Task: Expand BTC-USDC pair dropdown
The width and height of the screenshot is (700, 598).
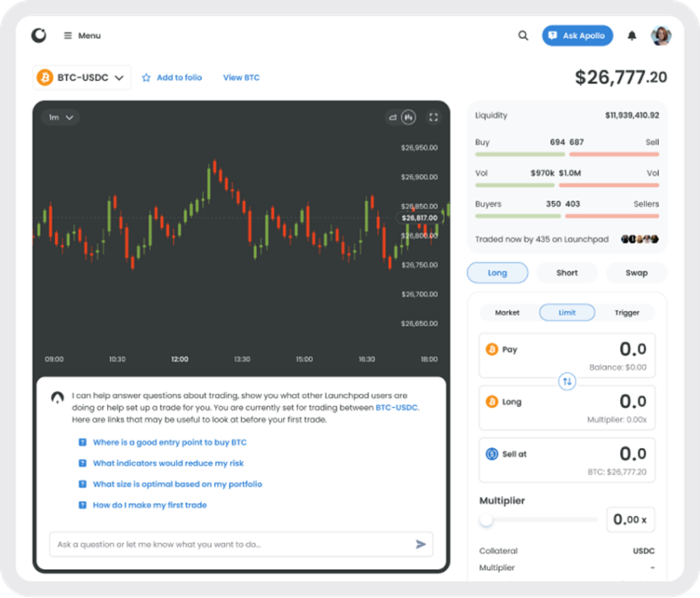Action: 82,77
